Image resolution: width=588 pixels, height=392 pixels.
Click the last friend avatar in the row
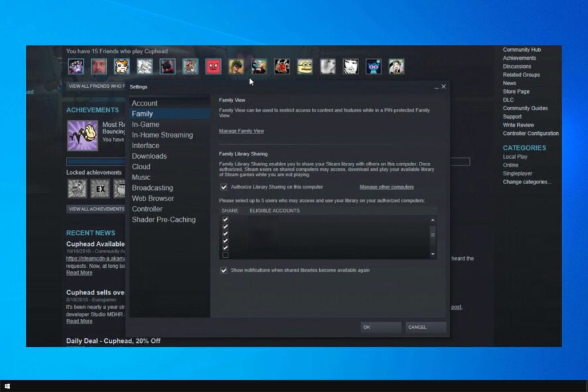pyautogui.click(x=396, y=66)
